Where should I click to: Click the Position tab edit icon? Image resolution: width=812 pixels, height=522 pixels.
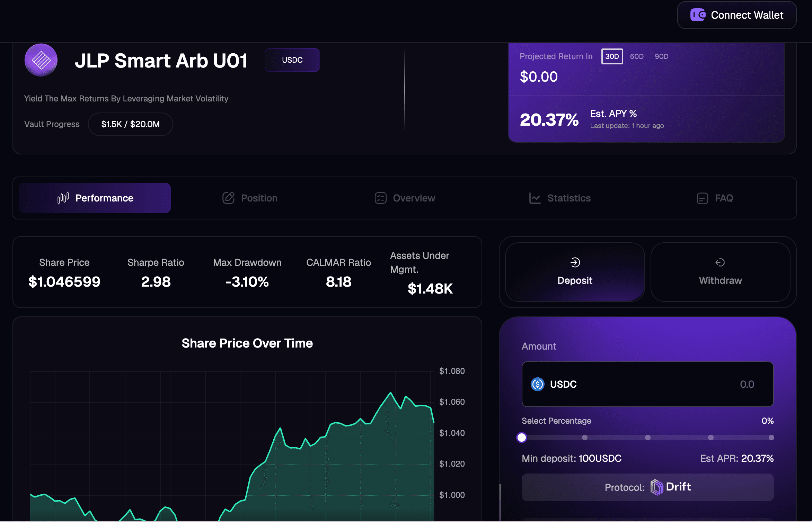(228, 198)
